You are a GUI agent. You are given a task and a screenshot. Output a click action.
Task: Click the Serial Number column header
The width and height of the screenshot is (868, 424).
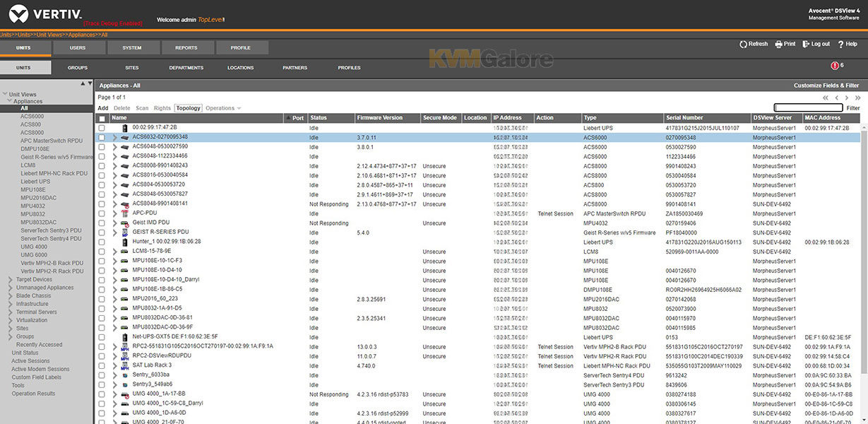point(707,118)
